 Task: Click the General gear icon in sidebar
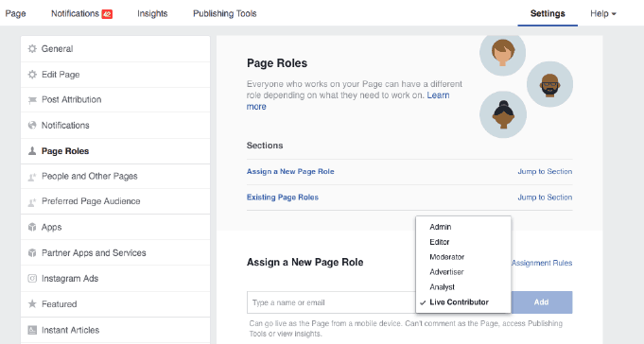pyautogui.click(x=32, y=49)
